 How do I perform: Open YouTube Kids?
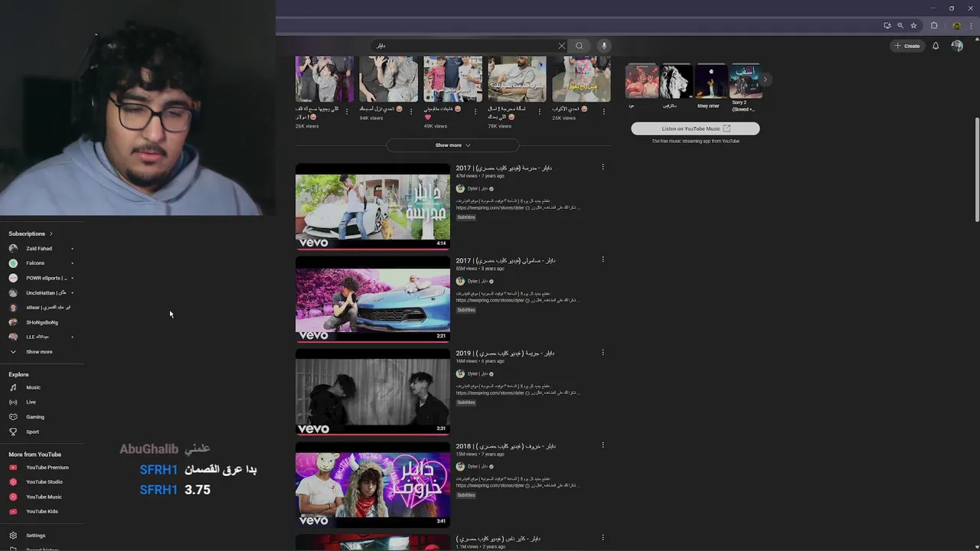(x=42, y=511)
